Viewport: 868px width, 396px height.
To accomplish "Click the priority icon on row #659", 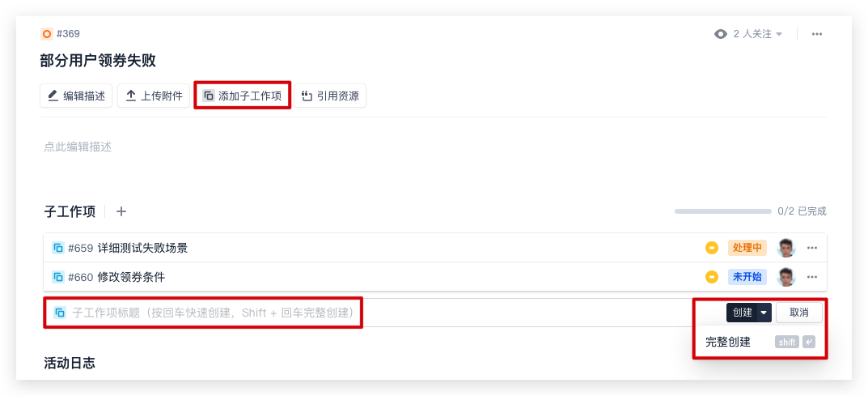I will pos(711,248).
